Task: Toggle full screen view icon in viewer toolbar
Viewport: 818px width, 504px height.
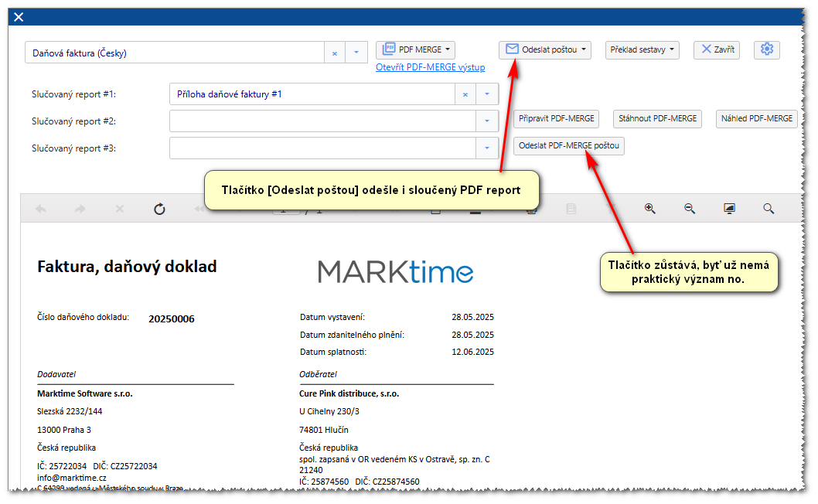Action: click(729, 209)
